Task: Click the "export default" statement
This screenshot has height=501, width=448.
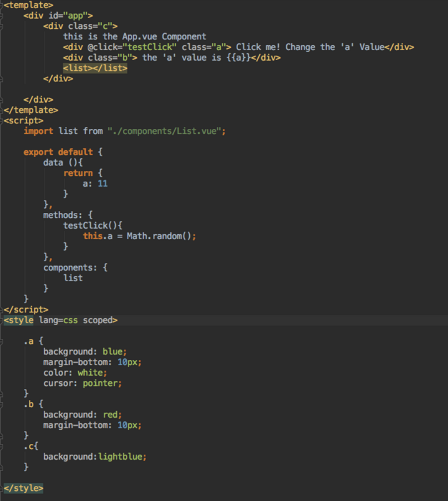Action: pyautogui.click(x=58, y=152)
